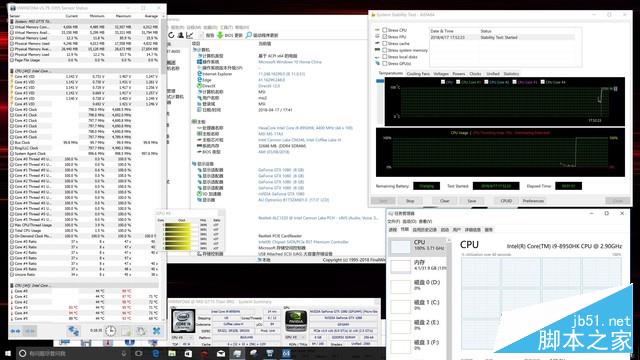Click the Intel Core i9 logo in System Summary
The height and width of the screenshot is (360, 640).
click(182, 321)
